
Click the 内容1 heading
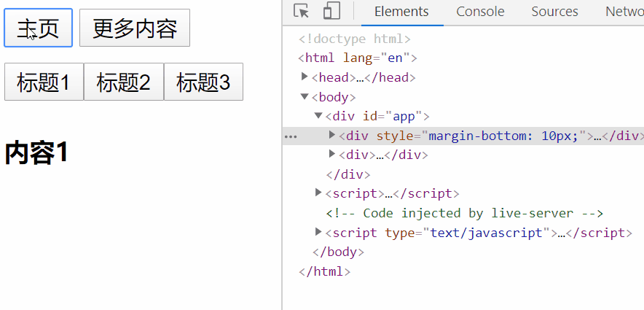(36, 152)
